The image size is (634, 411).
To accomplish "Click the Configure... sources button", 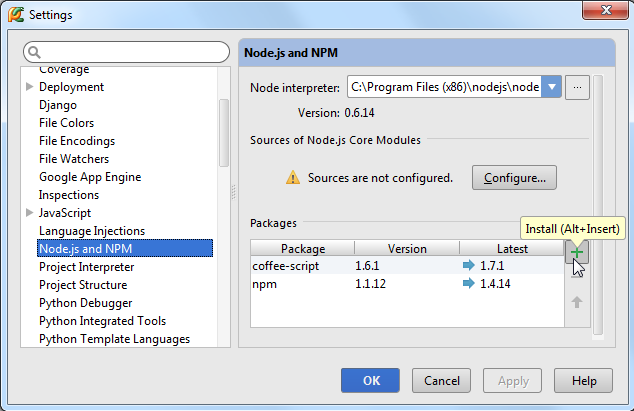I will click(514, 178).
